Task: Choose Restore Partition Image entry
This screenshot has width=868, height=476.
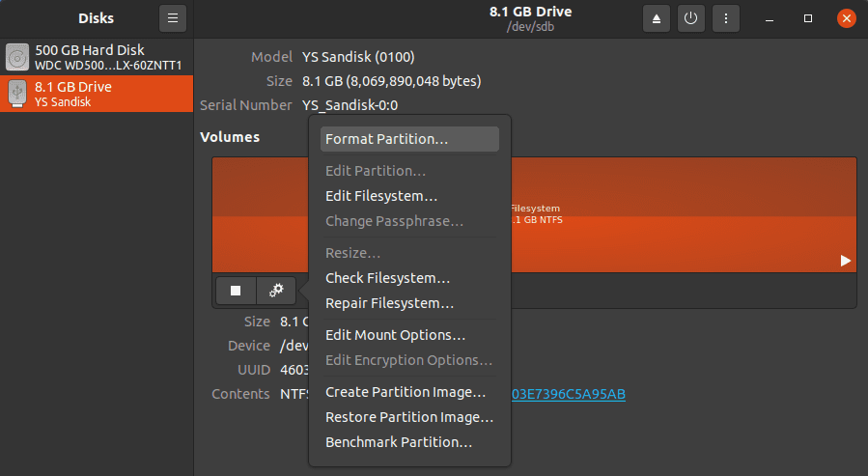Action: coord(409,417)
